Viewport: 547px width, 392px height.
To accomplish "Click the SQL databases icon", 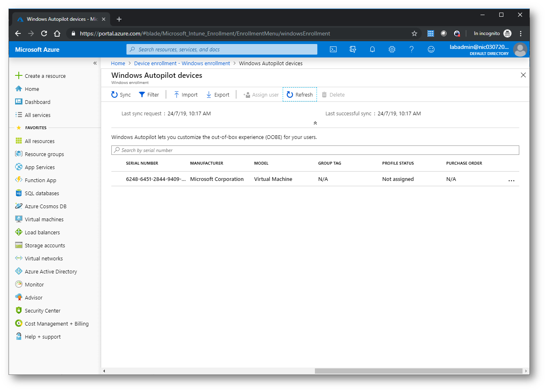I will 19,193.
